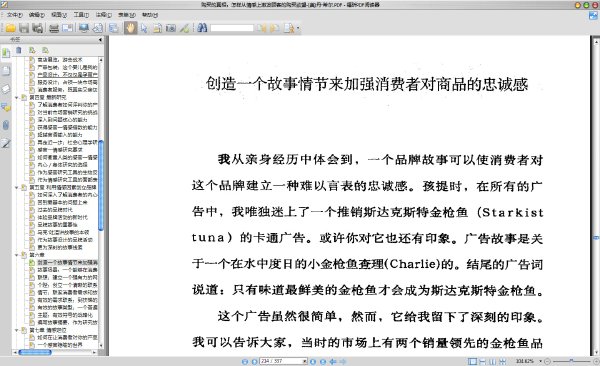Open the 帮助 menu
Viewport: 600px width, 366px height.
[x=150, y=15]
